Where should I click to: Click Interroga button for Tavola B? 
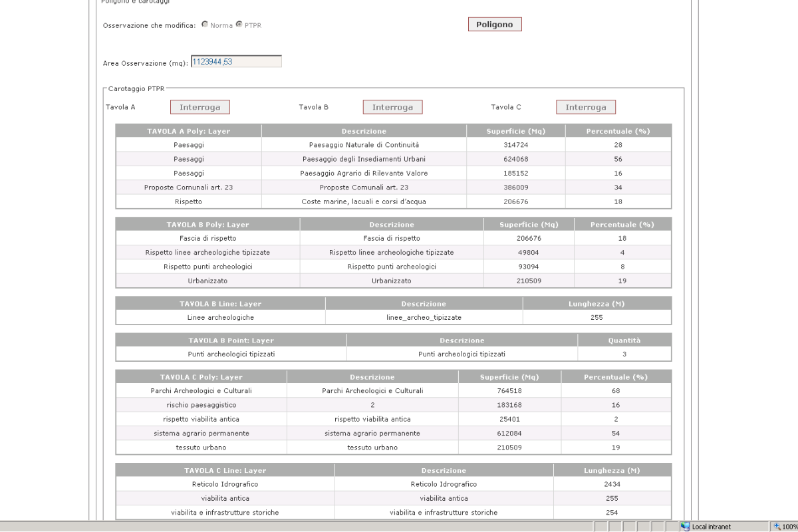click(392, 107)
